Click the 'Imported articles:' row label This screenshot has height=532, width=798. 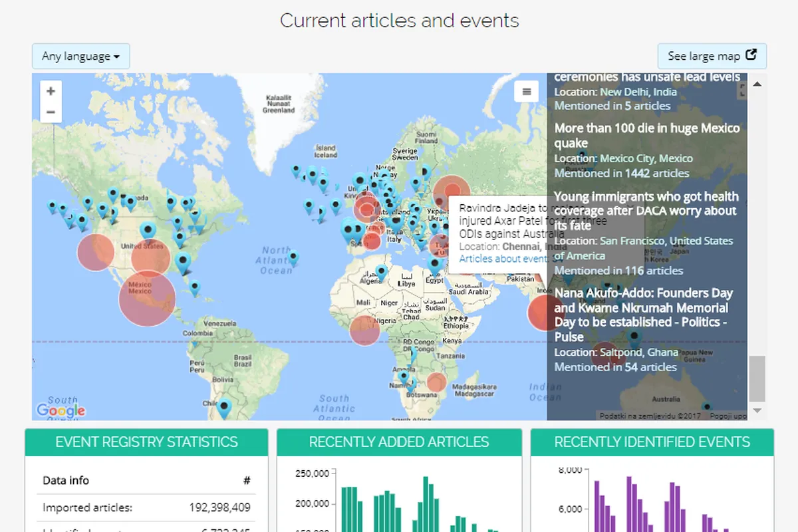[88, 508]
